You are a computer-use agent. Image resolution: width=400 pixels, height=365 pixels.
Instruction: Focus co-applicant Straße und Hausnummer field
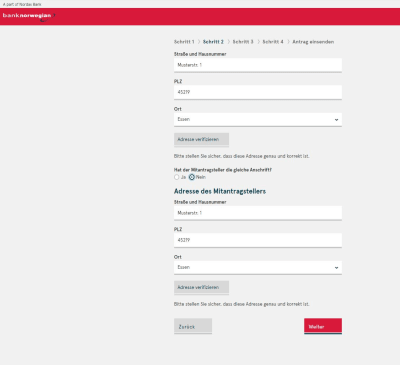click(x=258, y=213)
